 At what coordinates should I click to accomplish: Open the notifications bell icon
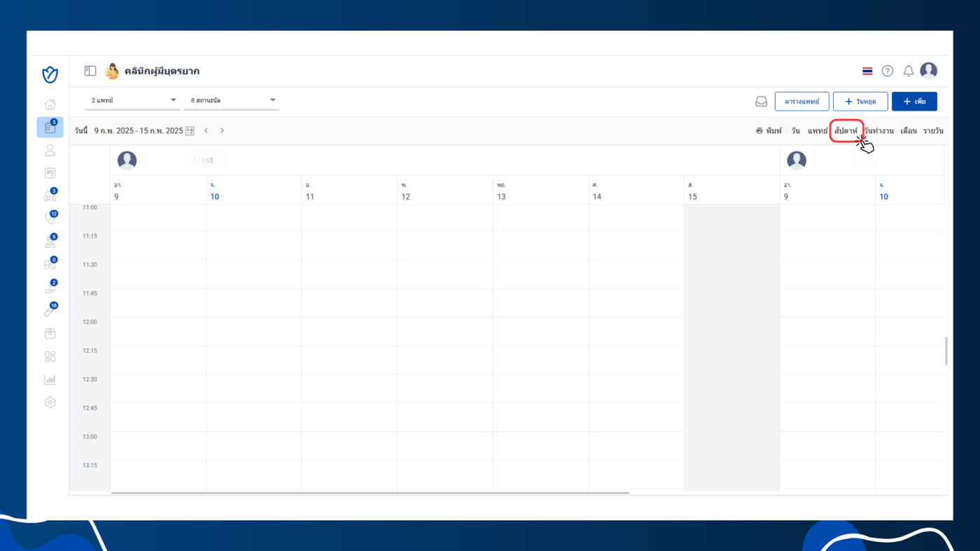tap(909, 71)
